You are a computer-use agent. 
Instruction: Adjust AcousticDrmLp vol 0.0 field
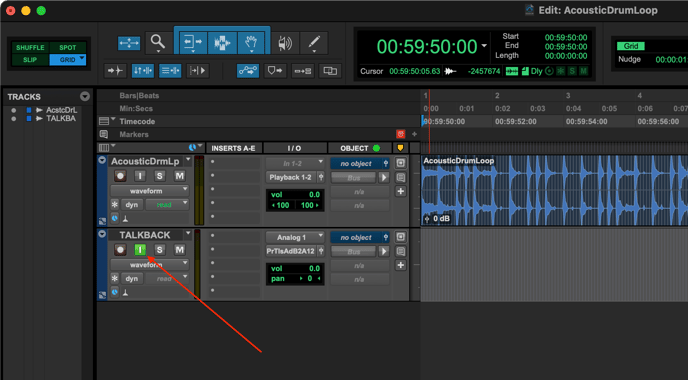tap(295, 194)
